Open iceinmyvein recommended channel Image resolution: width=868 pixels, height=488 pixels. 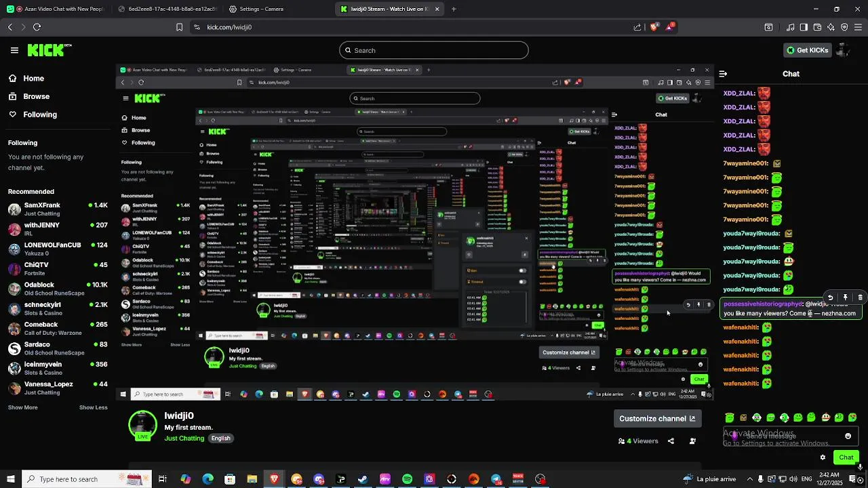click(x=58, y=368)
